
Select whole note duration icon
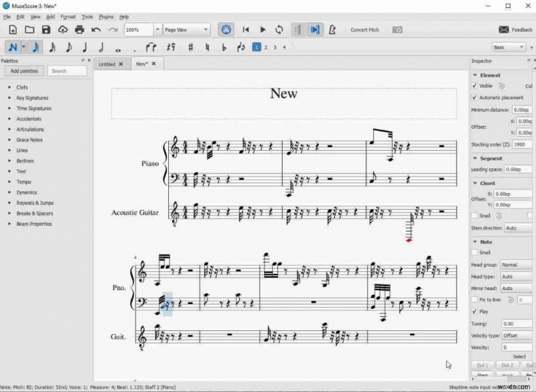[119, 50]
